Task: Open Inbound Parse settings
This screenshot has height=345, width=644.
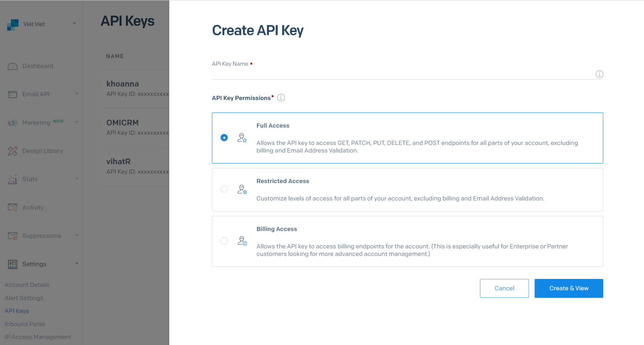Action: 25,324
